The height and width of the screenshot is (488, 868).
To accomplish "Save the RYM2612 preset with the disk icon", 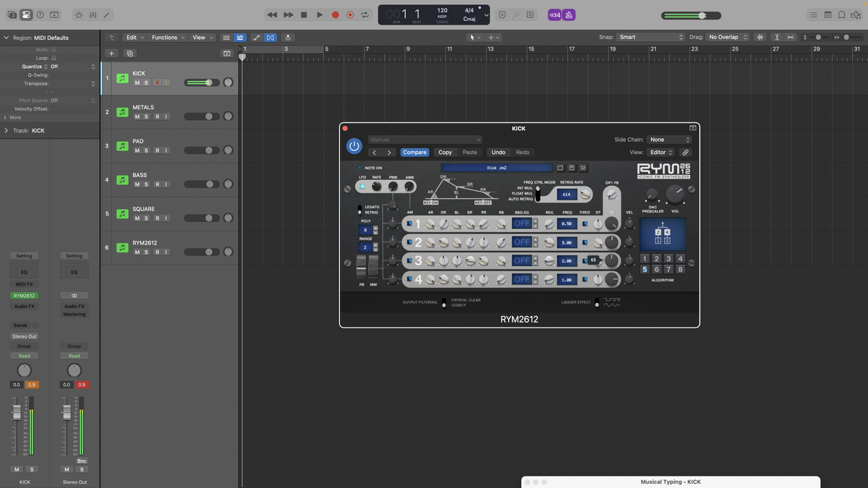I will click(571, 168).
